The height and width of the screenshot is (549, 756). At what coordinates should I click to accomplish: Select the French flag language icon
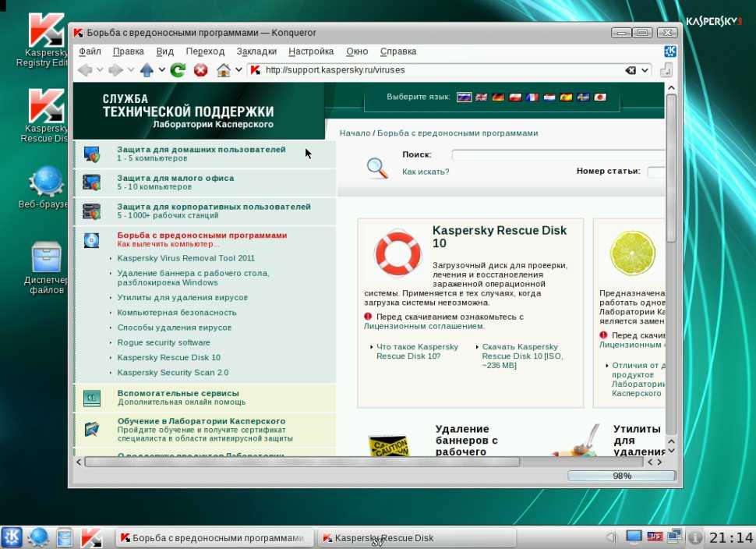[x=532, y=97]
